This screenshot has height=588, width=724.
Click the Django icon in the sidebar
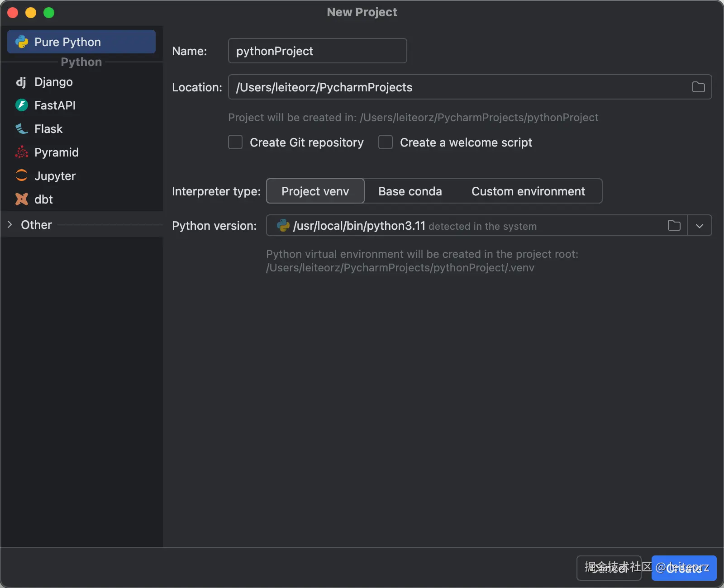point(21,82)
